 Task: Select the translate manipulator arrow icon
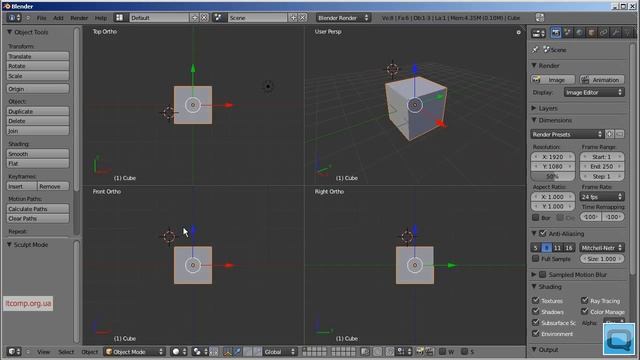pyautogui.click(x=238, y=351)
